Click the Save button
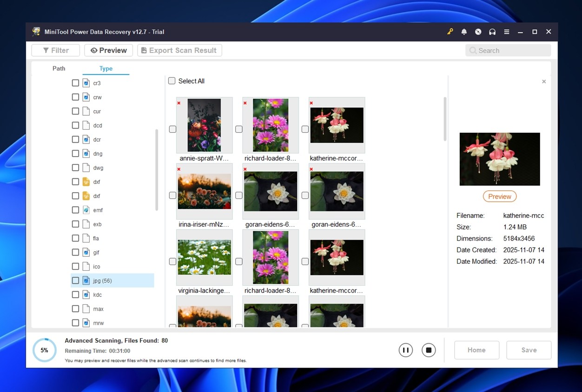The width and height of the screenshot is (582, 392). pyautogui.click(x=529, y=350)
